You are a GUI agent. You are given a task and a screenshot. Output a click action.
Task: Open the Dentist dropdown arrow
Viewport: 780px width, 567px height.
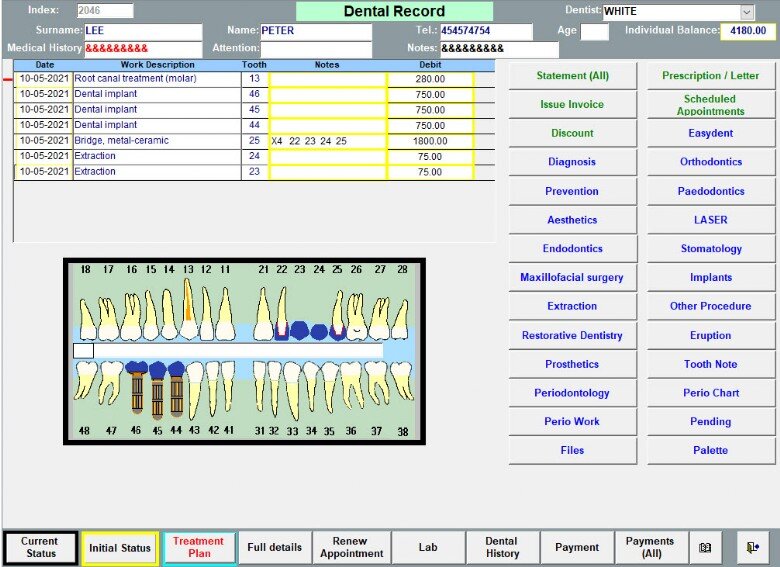point(747,11)
